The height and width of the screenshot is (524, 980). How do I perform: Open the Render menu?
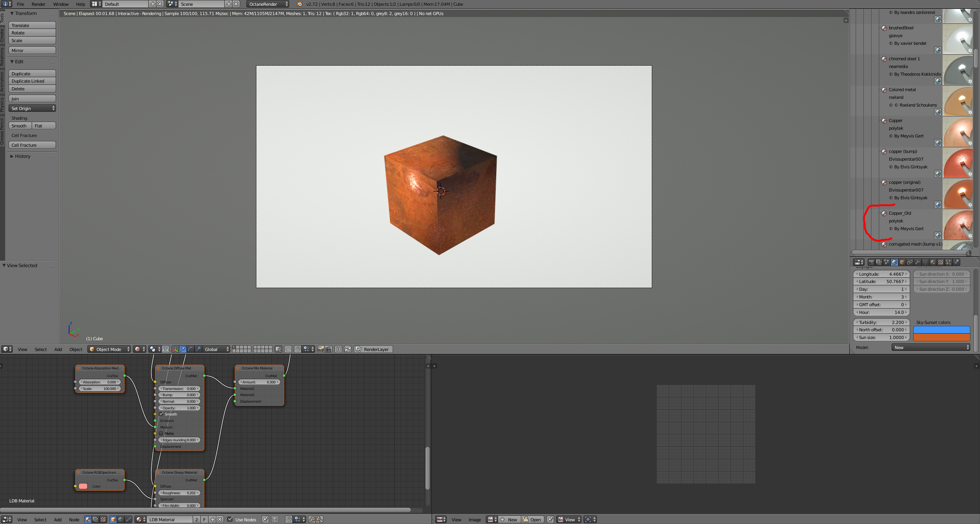tap(38, 4)
